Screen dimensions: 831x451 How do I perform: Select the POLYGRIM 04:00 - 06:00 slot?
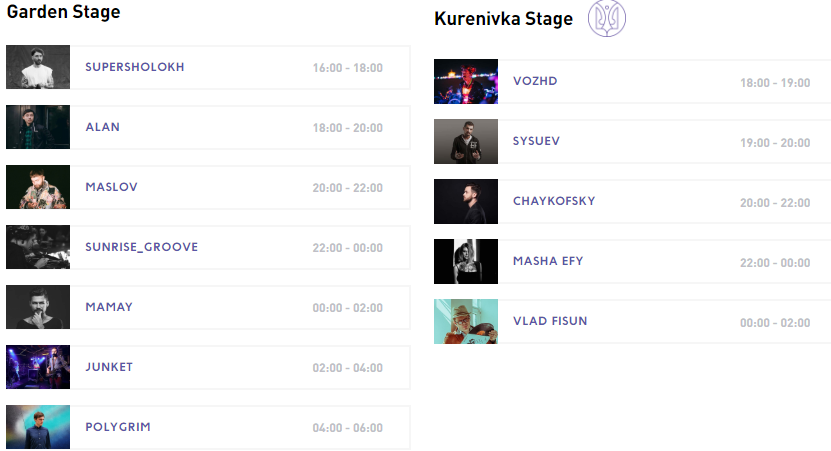pyautogui.click(x=347, y=428)
